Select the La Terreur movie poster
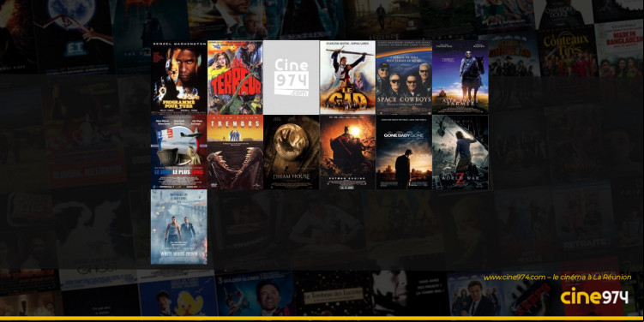644x322 pixels. (235, 77)
